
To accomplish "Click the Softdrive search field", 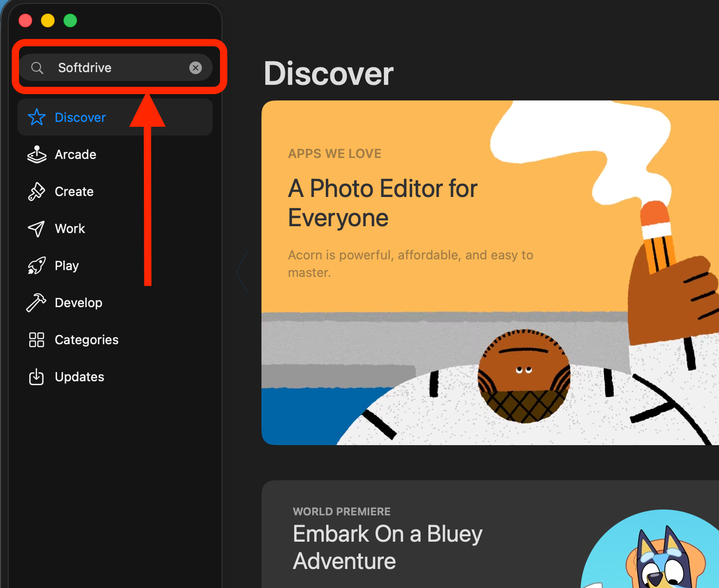I will [116, 67].
